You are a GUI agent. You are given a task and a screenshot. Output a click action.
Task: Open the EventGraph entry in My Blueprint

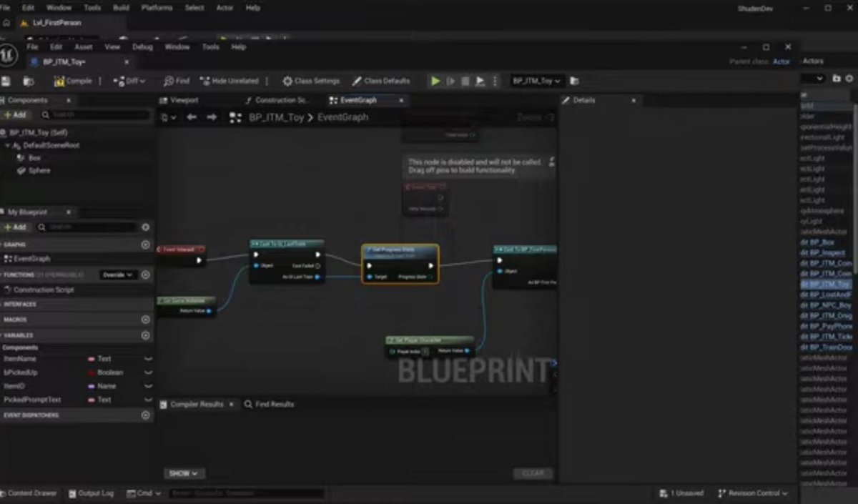pyautogui.click(x=31, y=259)
